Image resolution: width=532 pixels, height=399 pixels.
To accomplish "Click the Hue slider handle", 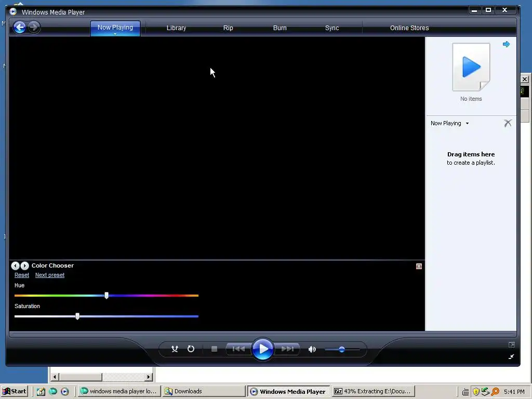I will click(x=107, y=295).
